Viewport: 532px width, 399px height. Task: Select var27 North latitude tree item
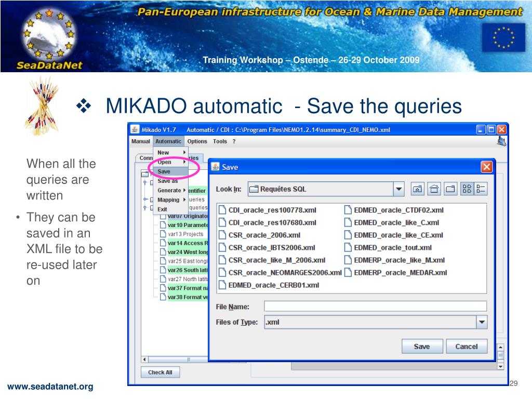(184, 279)
